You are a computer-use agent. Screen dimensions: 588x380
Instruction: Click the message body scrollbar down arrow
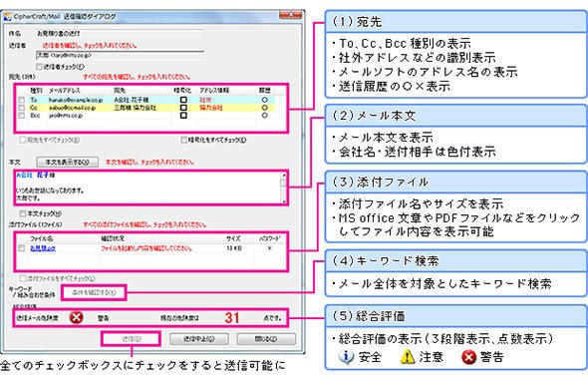(x=283, y=201)
